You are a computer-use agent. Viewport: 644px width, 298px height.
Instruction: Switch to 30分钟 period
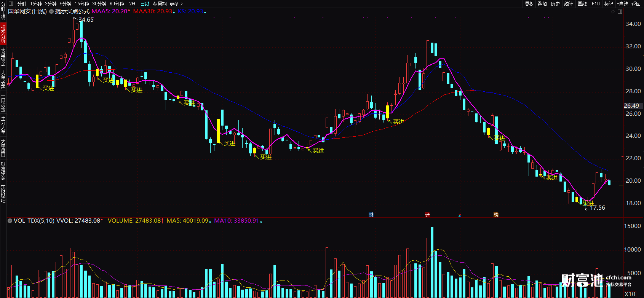(x=99, y=4)
